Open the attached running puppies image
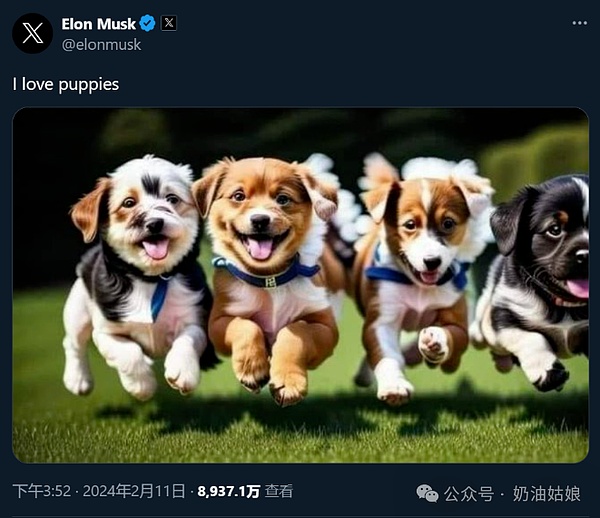Screen dimensions: 600x518 (300, 285)
